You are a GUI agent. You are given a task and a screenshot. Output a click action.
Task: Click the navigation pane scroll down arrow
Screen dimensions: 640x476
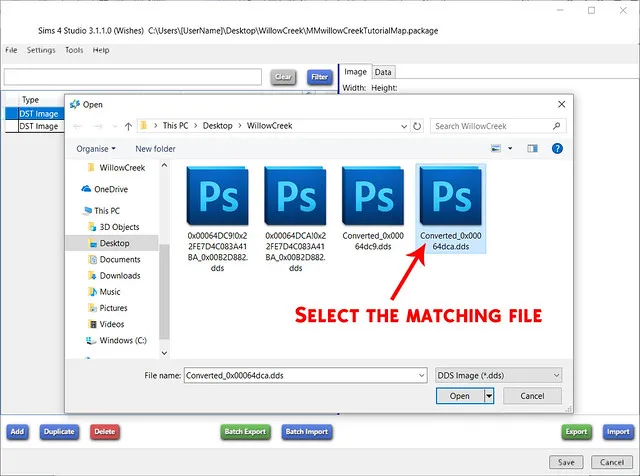164,353
